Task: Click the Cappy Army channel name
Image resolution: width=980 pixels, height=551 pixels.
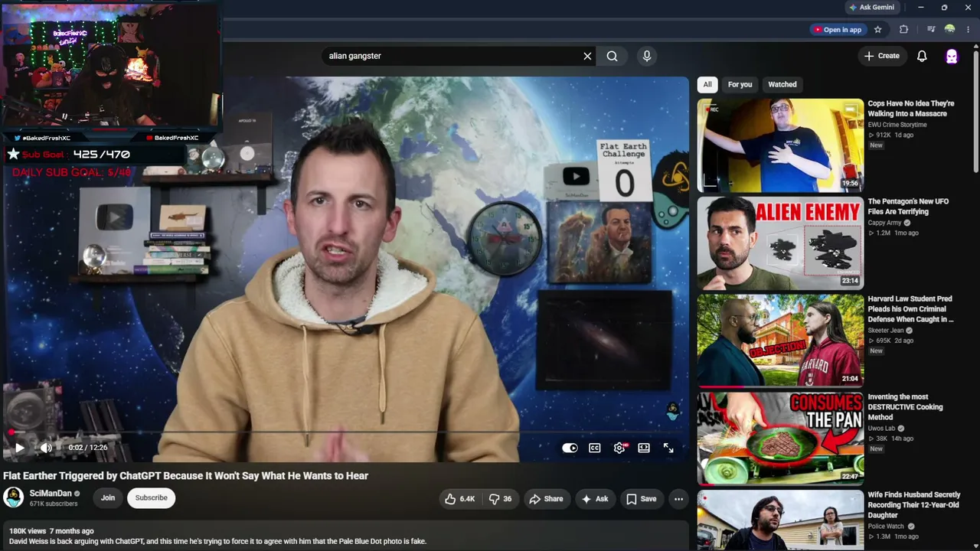Action: pos(884,223)
